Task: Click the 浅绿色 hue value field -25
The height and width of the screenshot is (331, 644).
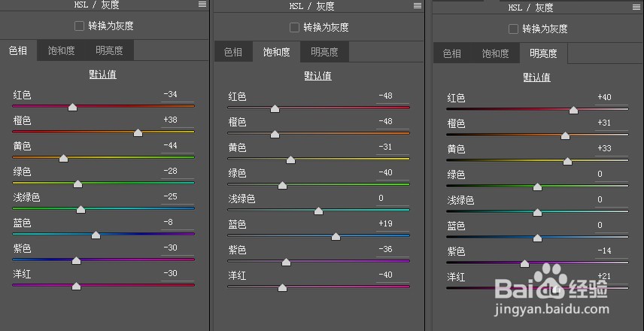Action: point(177,196)
